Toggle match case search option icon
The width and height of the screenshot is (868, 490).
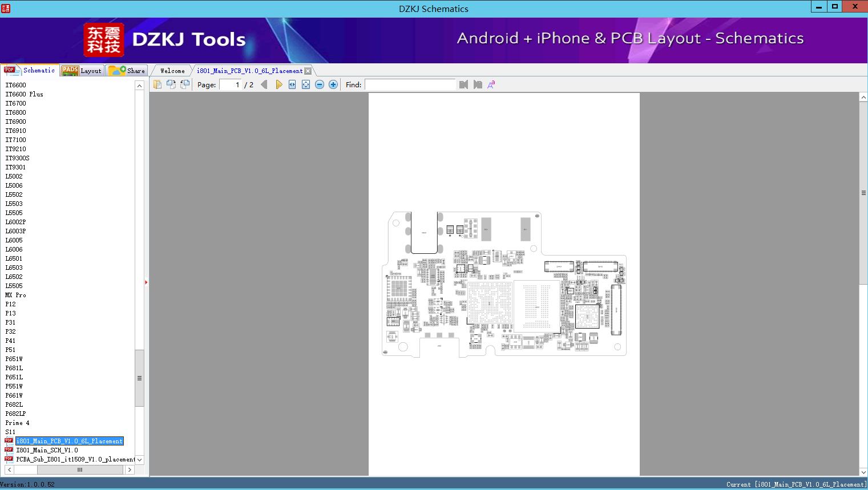(491, 84)
